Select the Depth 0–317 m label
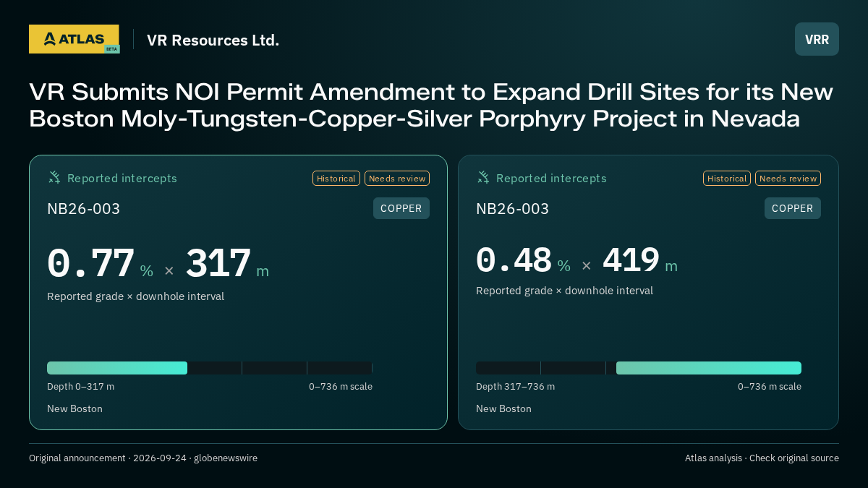Screen dimensions: 868x488 [80, 387]
